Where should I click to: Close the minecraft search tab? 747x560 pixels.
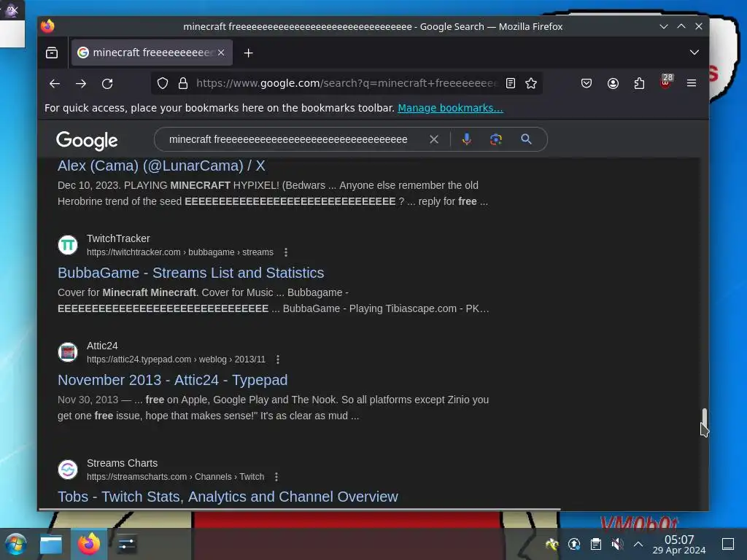tap(221, 52)
